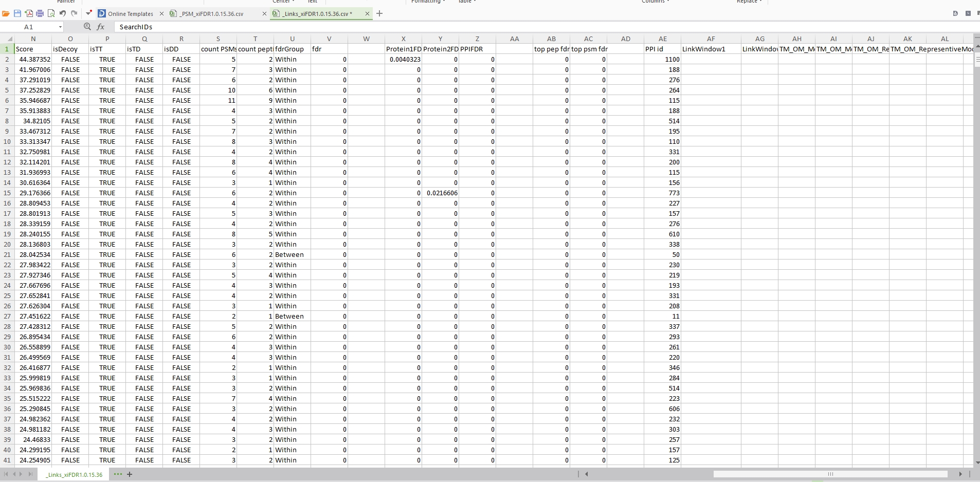Screen dimensions: 980x482
Task: Click the Name Box showing A1
Action: [x=29, y=27]
